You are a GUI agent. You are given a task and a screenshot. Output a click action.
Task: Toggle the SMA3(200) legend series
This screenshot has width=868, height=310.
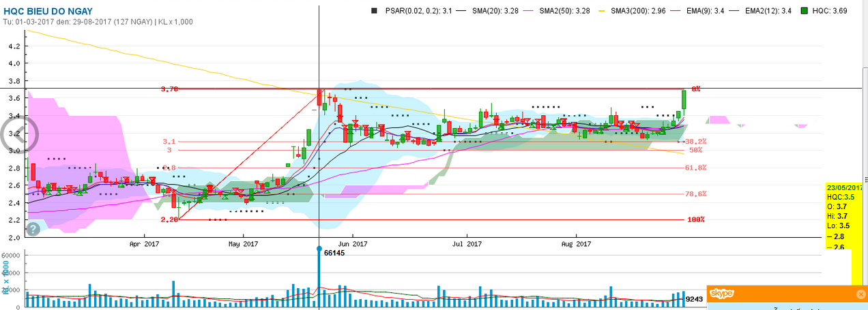pyautogui.click(x=633, y=11)
